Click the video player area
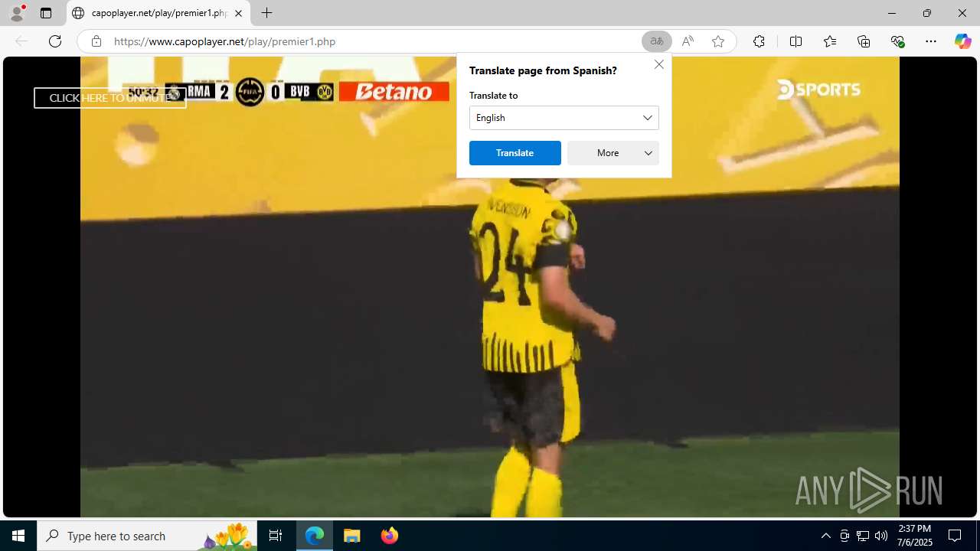Screen dimensions: 980x551 pos(489,287)
